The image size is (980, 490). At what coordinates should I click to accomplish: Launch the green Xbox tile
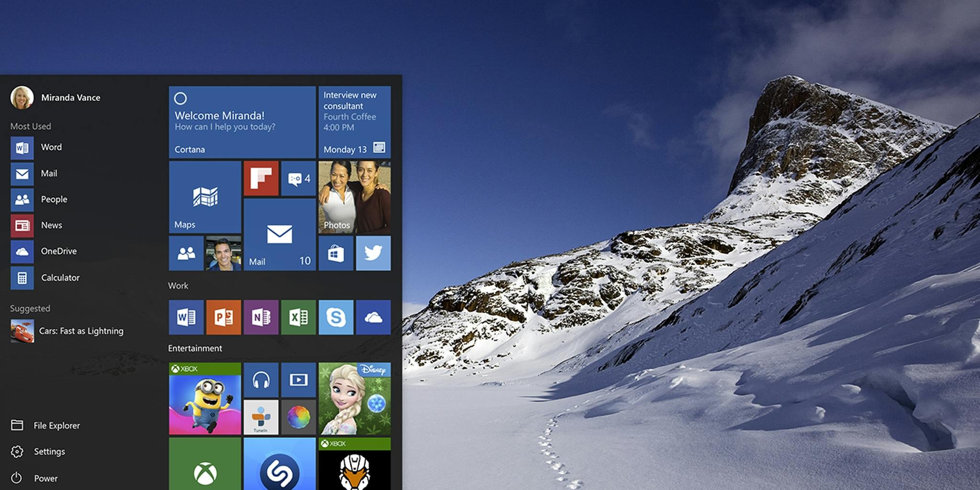[x=205, y=464]
